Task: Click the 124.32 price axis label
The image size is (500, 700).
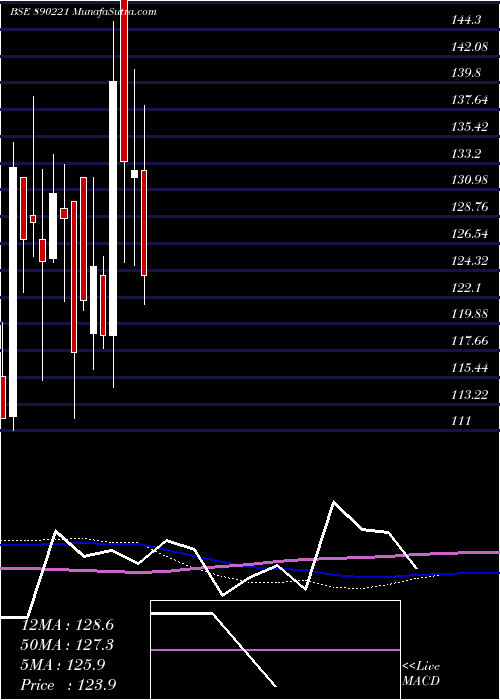Action: 470,260
